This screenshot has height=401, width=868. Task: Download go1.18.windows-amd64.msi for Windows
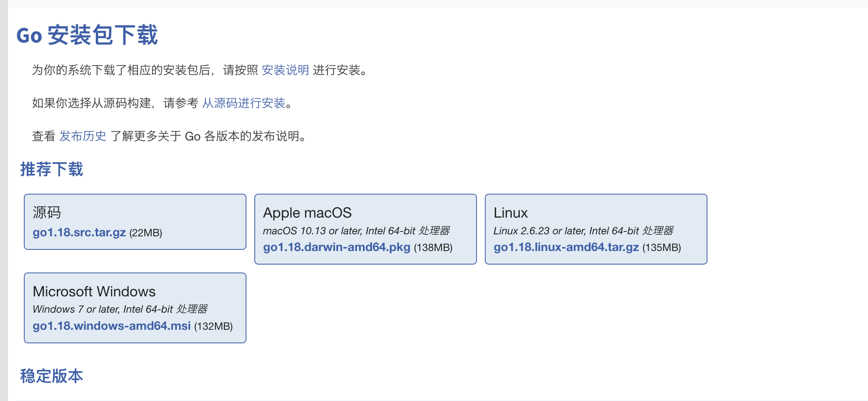(x=112, y=326)
